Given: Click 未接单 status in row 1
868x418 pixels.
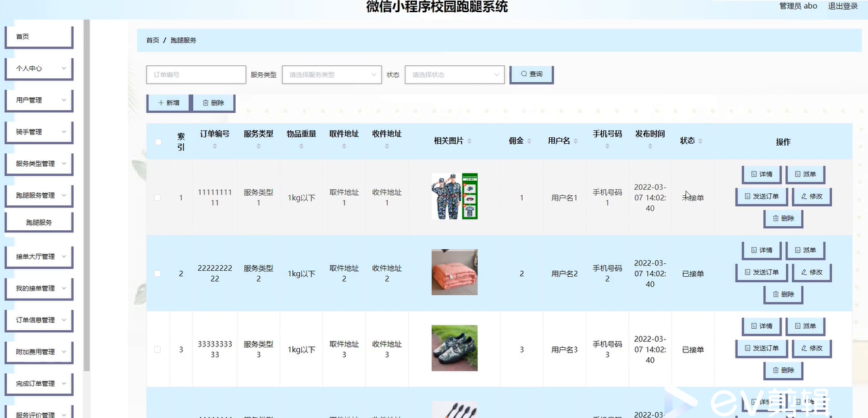Looking at the screenshot, I should point(693,198).
